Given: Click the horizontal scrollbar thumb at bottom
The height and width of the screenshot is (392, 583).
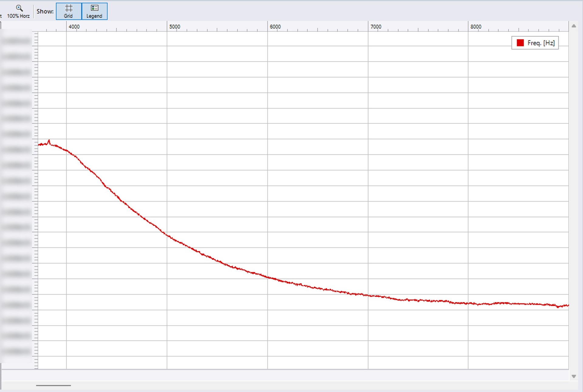Looking at the screenshot, I should pyautogui.click(x=53, y=385).
